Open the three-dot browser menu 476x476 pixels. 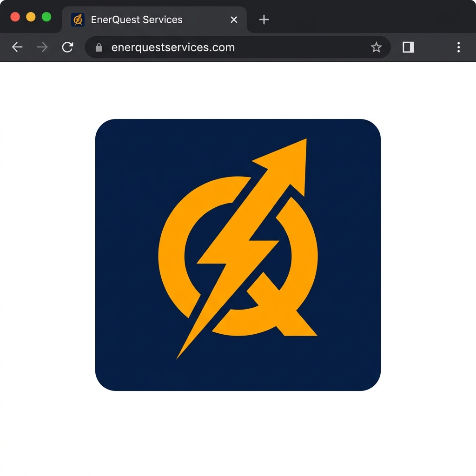point(458,47)
